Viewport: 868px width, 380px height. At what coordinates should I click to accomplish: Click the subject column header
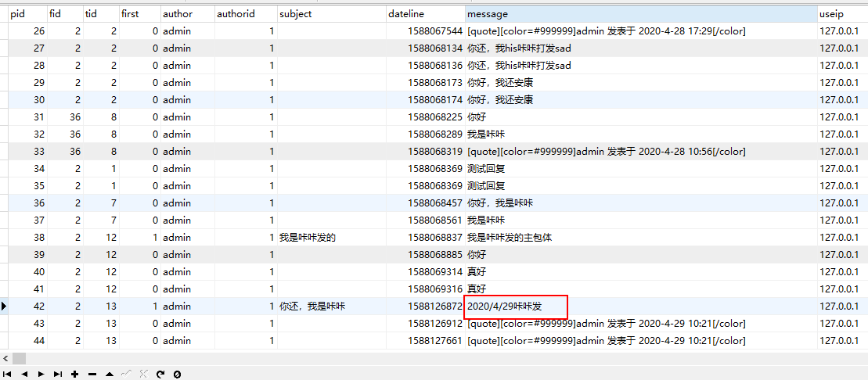tap(332, 14)
